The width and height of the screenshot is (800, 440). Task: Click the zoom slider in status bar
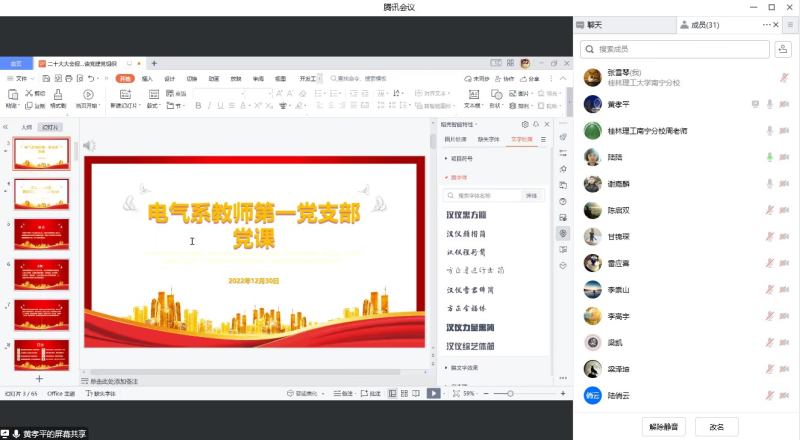pyautogui.click(x=508, y=394)
